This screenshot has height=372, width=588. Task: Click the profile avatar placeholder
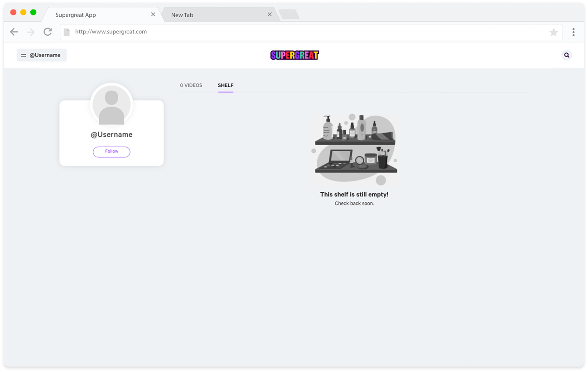pyautogui.click(x=111, y=105)
